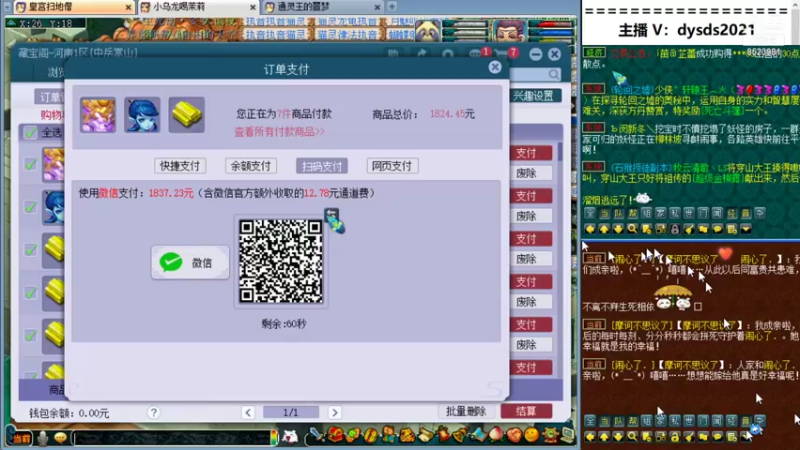Select the 扫码支付 payment tab
800x450 pixels.
[x=321, y=166]
